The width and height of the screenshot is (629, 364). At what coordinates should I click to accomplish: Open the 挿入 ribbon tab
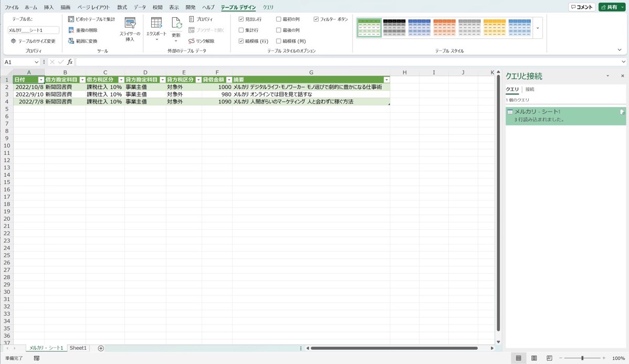[x=48, y=7]
